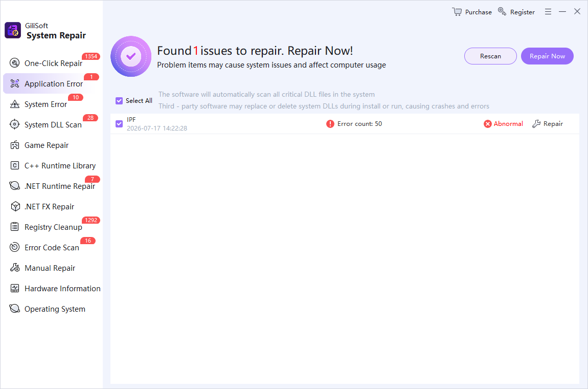Viewport: 588px width, 389px height.
Task: Click the 1292 badge on Registry Cleanup
Action: (x=91, y=220)
